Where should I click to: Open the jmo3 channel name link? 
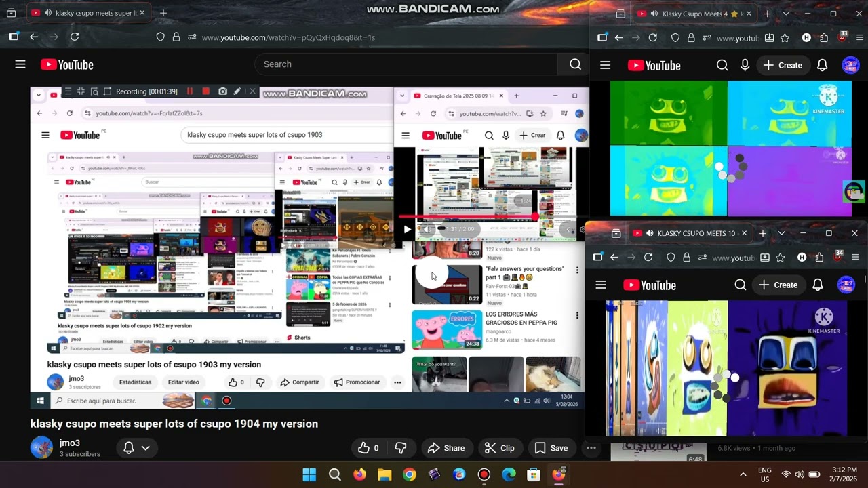[70, 443]
